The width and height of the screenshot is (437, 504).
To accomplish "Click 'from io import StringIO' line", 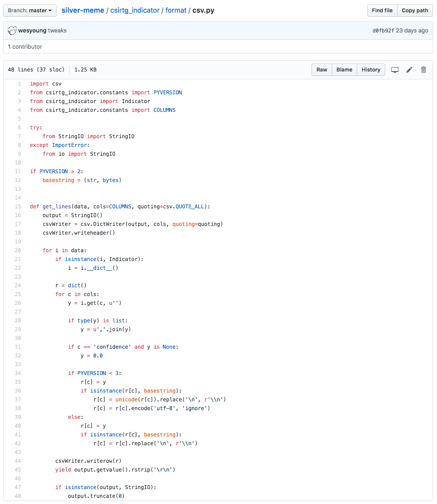I will [79, 154].
